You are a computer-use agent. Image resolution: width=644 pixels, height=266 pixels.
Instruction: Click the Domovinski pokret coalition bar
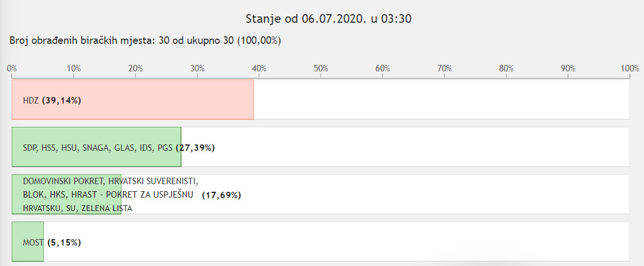pyautogui.click(x=67, y=194)
